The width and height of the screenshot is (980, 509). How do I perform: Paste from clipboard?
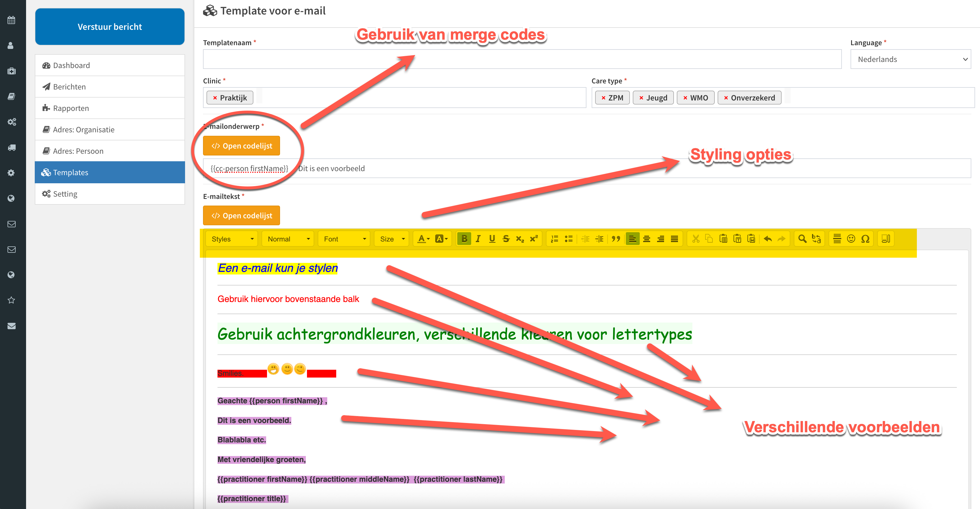[723, 239]
